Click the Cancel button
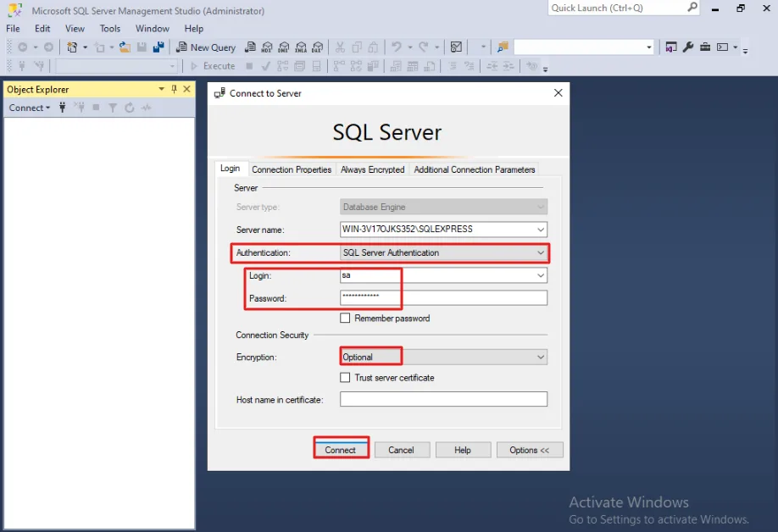 tap(401, 450)
